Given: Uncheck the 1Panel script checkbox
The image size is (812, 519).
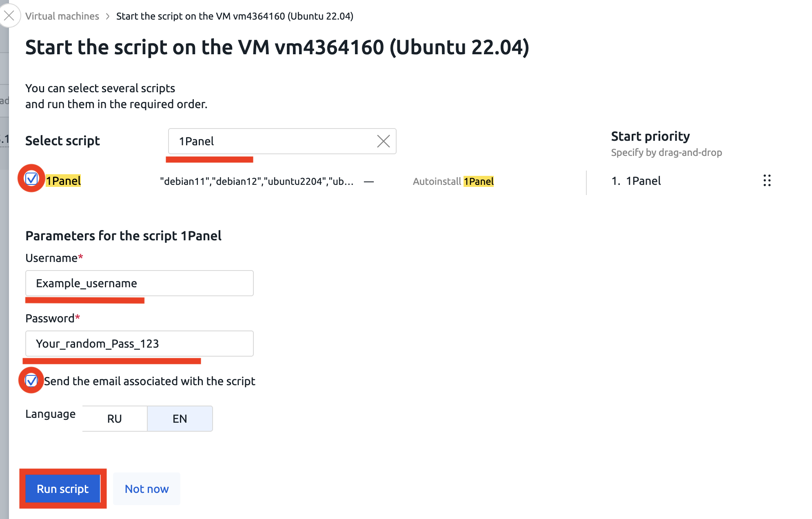Looking at the screenshot, I should (31, 178).
